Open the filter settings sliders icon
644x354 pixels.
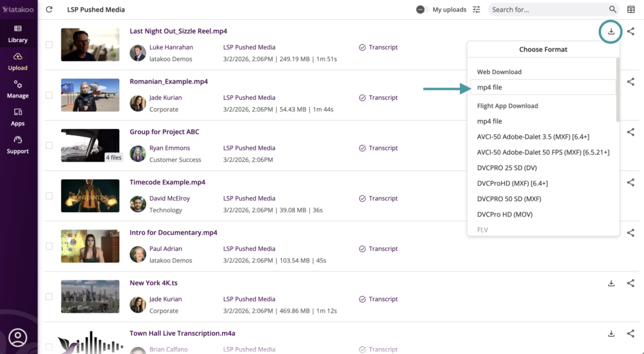point(477,10)
